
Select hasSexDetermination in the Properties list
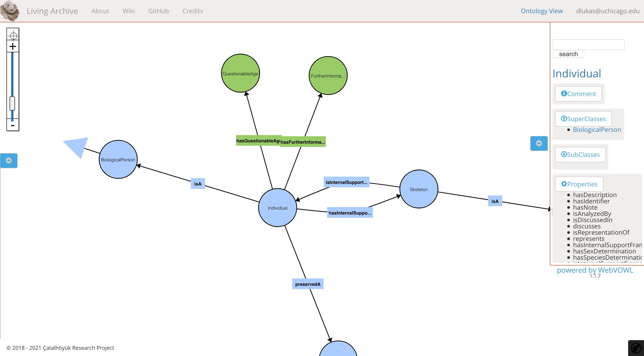click(x=604, y=251)
